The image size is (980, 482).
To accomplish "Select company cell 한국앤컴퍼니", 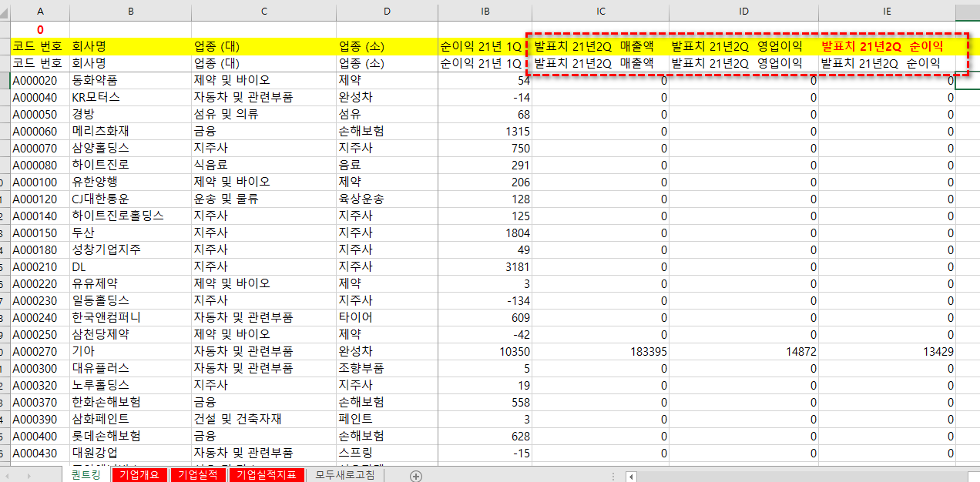I will coord(130,317).
